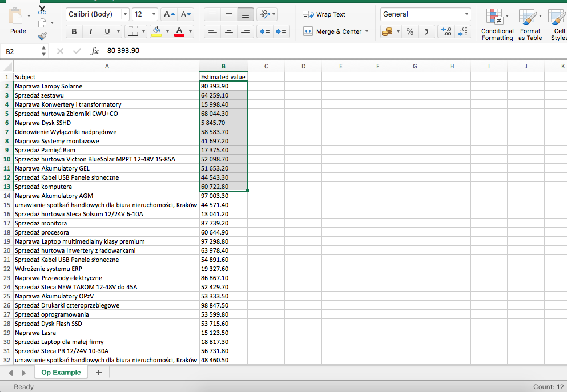Click value cell '97 003.30'
567x392 pixels.
223,196
